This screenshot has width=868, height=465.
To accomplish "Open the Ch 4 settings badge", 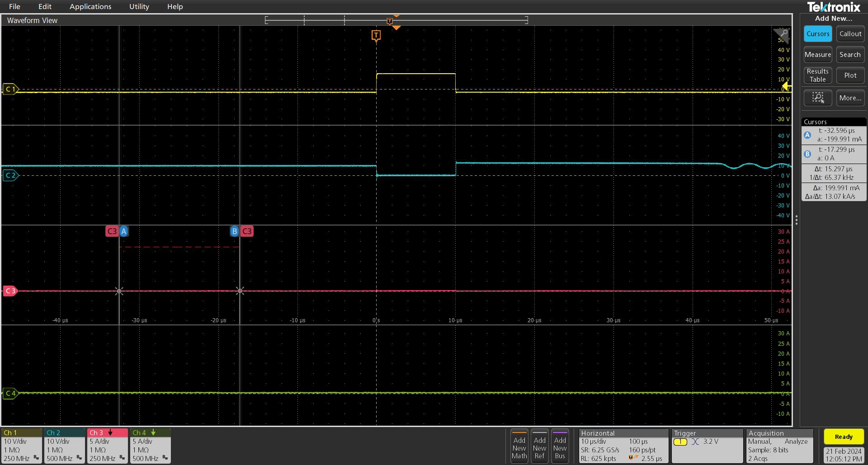I will pyautogui.click(x=150, y=446).
